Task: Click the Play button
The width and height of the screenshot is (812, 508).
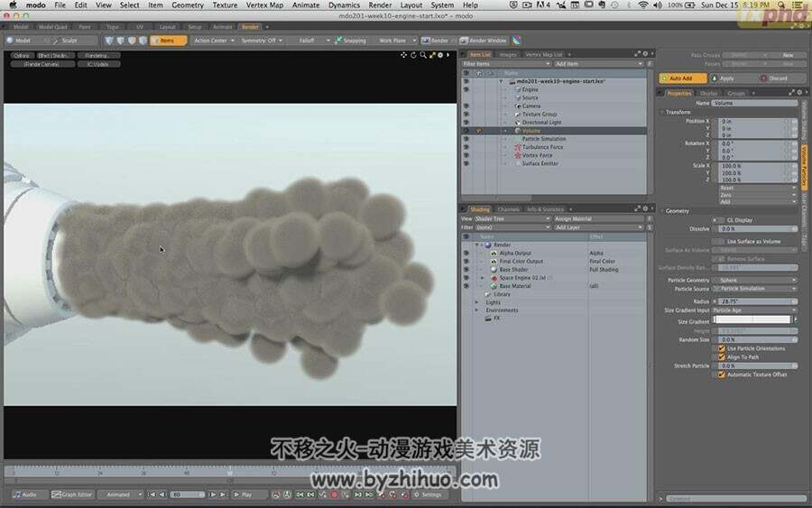Action: [244, 494]
